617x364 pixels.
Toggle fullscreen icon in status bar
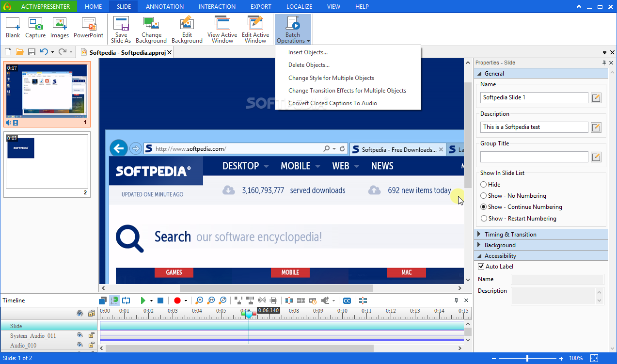tap(595, 358)
